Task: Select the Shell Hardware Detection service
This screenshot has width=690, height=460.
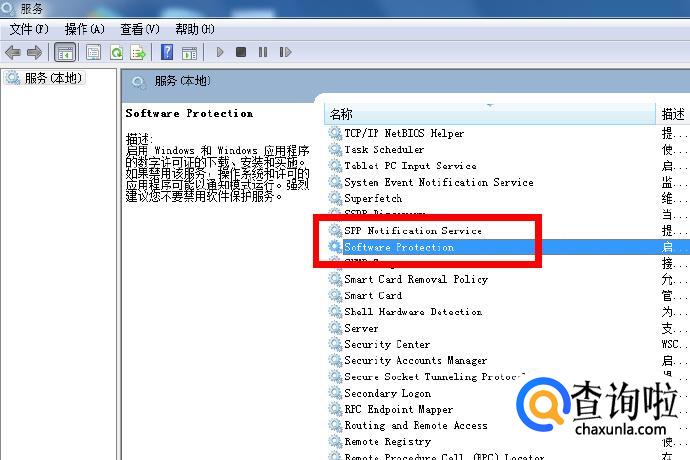Action: pyautogui.click(x=413, y=312)
